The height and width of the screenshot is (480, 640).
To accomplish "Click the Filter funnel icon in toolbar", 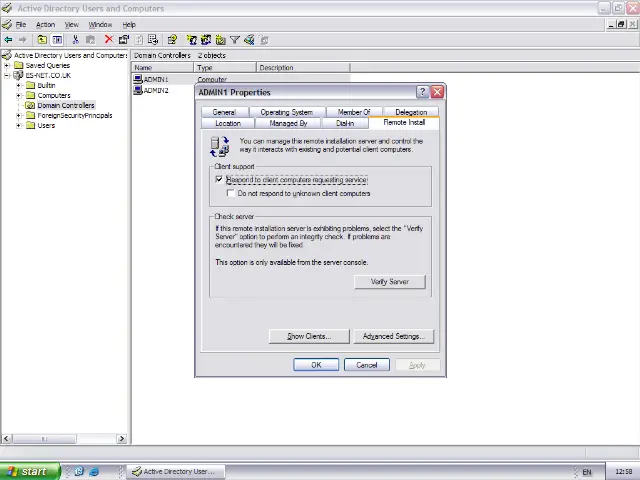I will 235,40.
